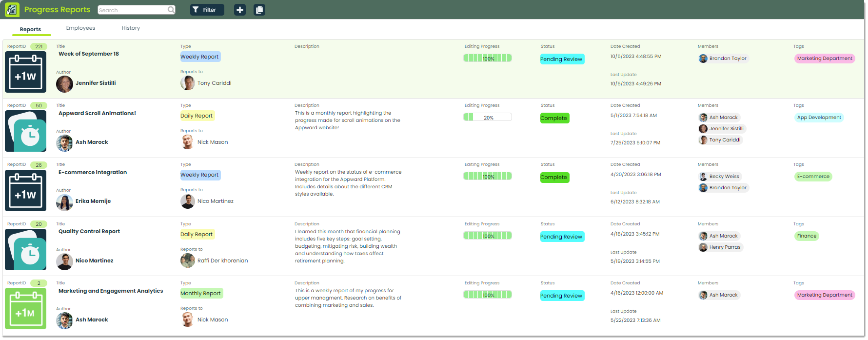Open the Filter button
Viewport: 868px width, 340px height.
coord(207,10)
